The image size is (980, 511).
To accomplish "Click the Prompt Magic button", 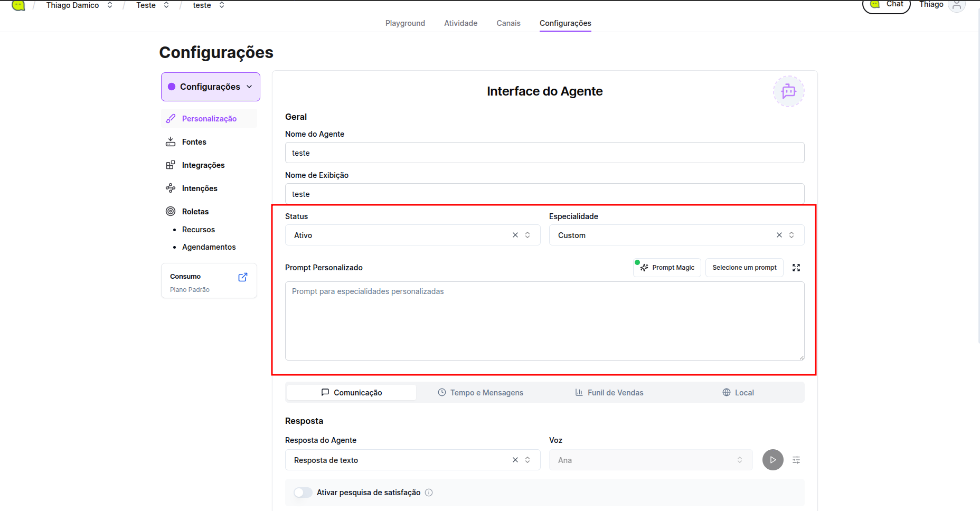I will point(667,268).
